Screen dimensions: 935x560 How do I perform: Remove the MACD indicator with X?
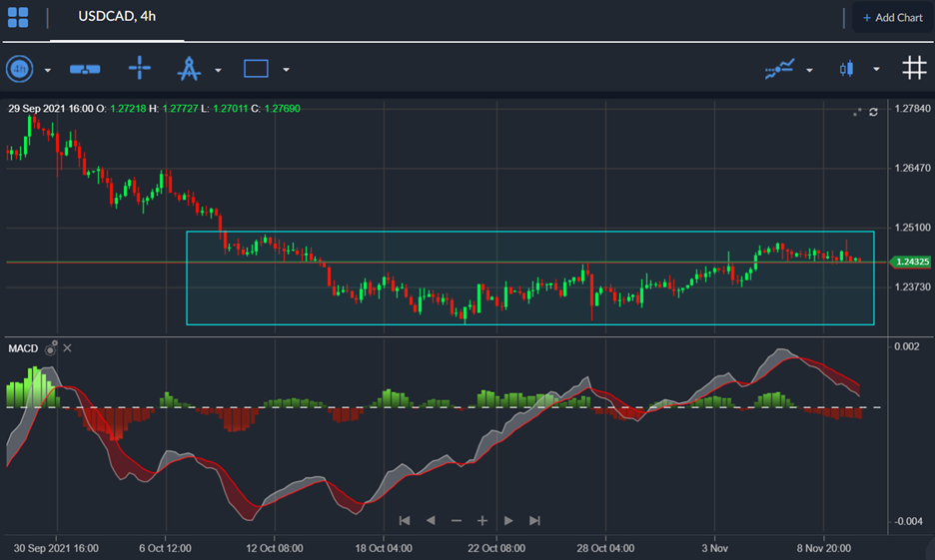67,348
